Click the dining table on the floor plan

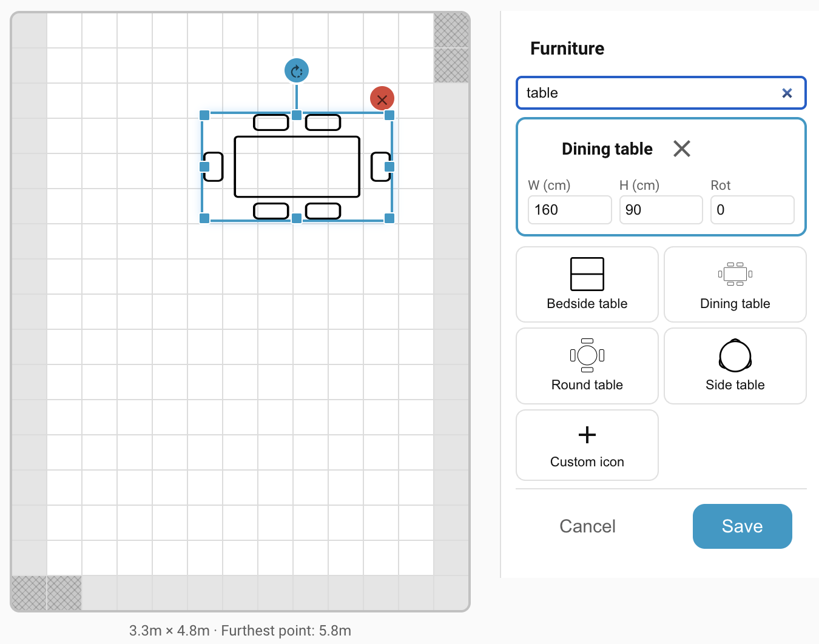click(x=297, y=167)
